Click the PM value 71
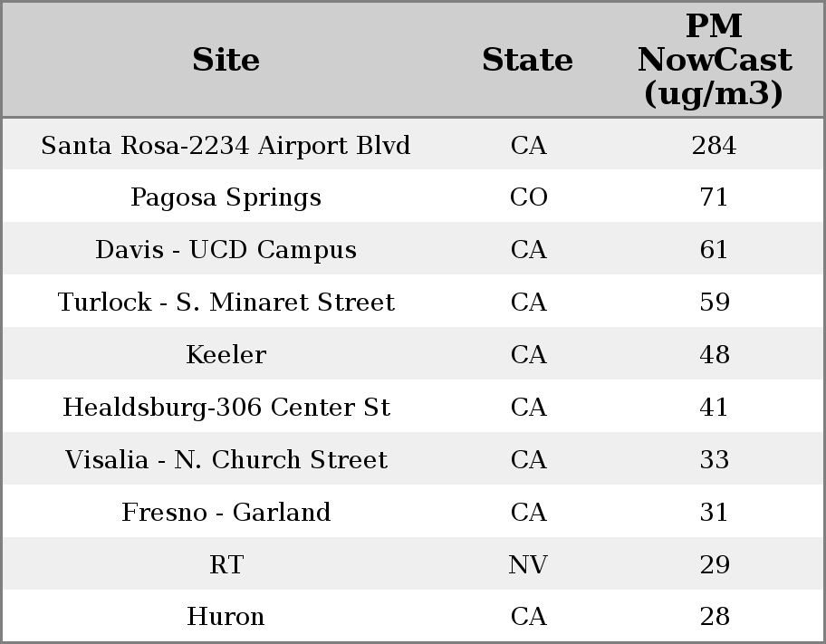The image size is (826, 644). click(714, 197)
